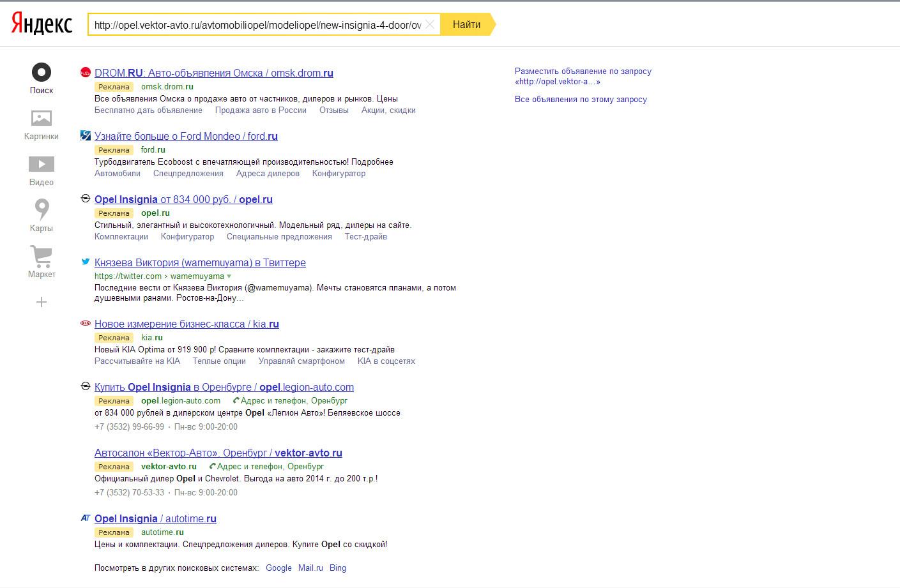The width and height of the screenshot is (900, 588).
Task: Open the Картинки images icon
Action: coord(42,118)
